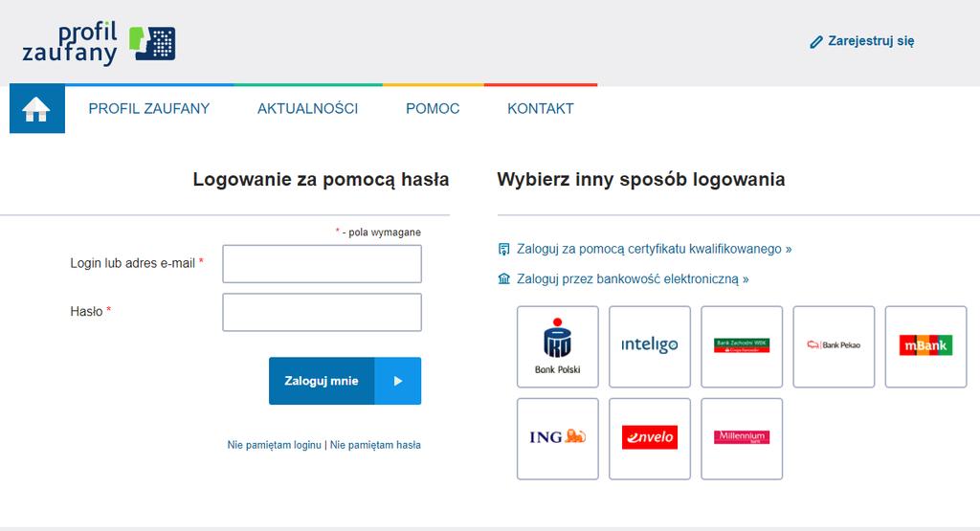Click the bank building icon beside bankowość link
The width and height of the screenshot is (980, 531).
tap(503, 278)
